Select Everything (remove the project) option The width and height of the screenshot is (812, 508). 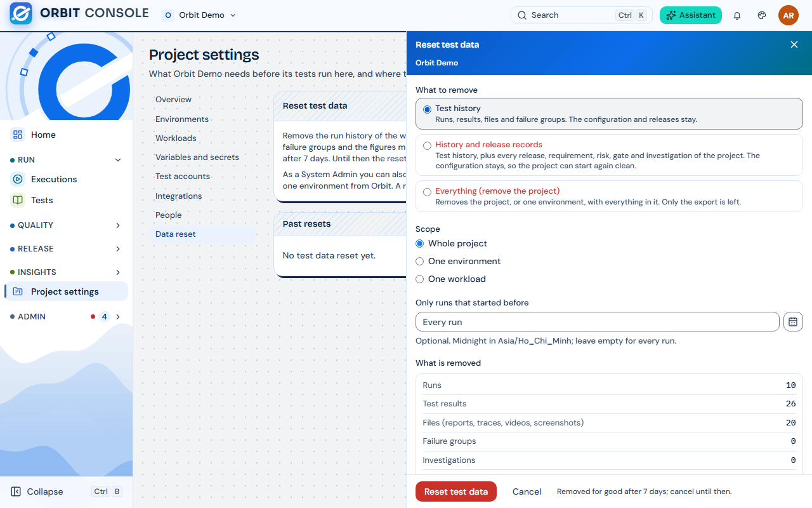[609, 196]
